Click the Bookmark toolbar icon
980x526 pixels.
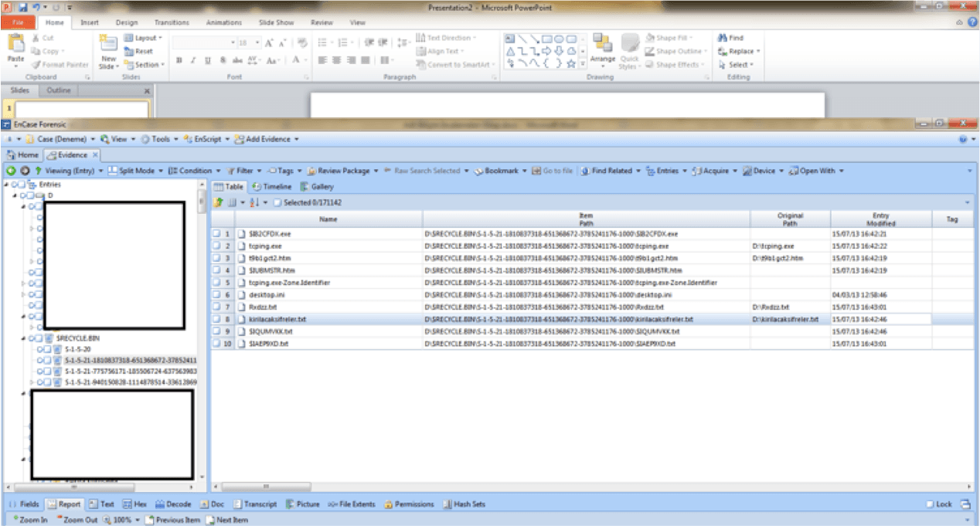478,171
